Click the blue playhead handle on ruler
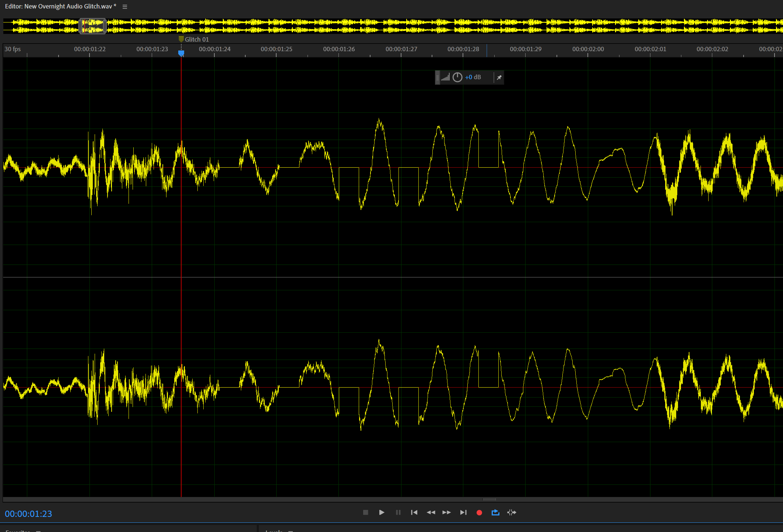The image size is (783, 532). pos(181,53)
